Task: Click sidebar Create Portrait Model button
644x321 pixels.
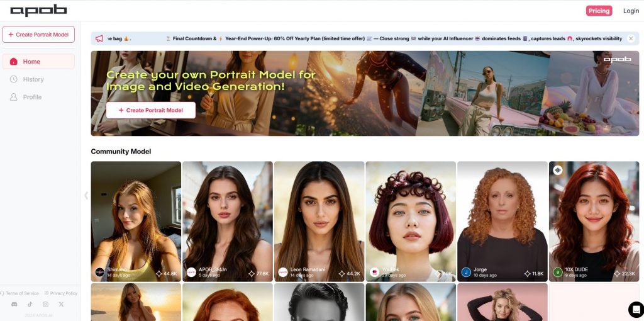Action: point(38,35)
